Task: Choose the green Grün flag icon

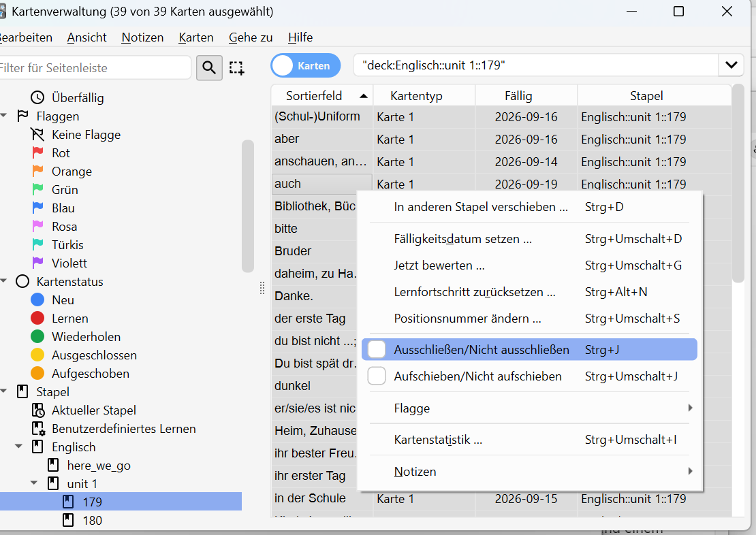Action: point(37,189)
